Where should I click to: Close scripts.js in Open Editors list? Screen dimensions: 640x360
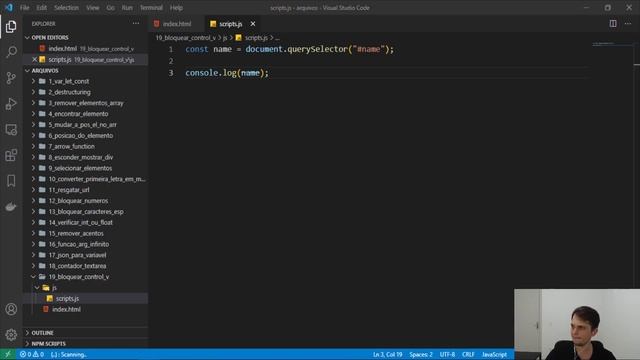point(35,60)
